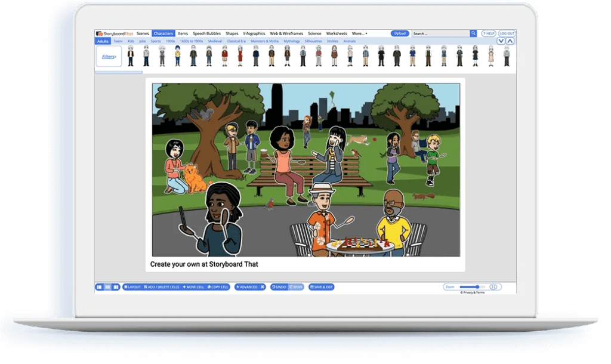Pick the first character next to Filters
The width and height of the screenshot is (611, 364).
tap(131, 55)
